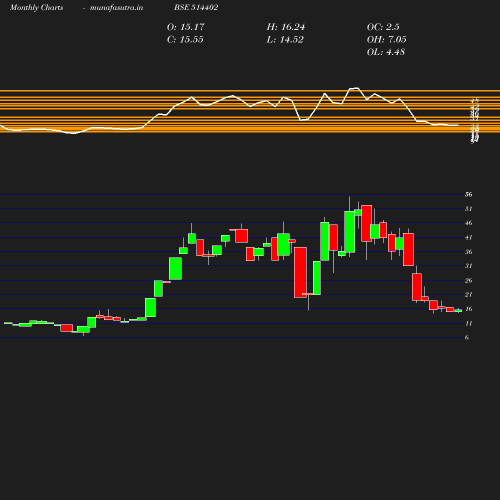Click the 'OL: 4.48' reading
This screenshot has width=500, height=500.
pos(386,52)
